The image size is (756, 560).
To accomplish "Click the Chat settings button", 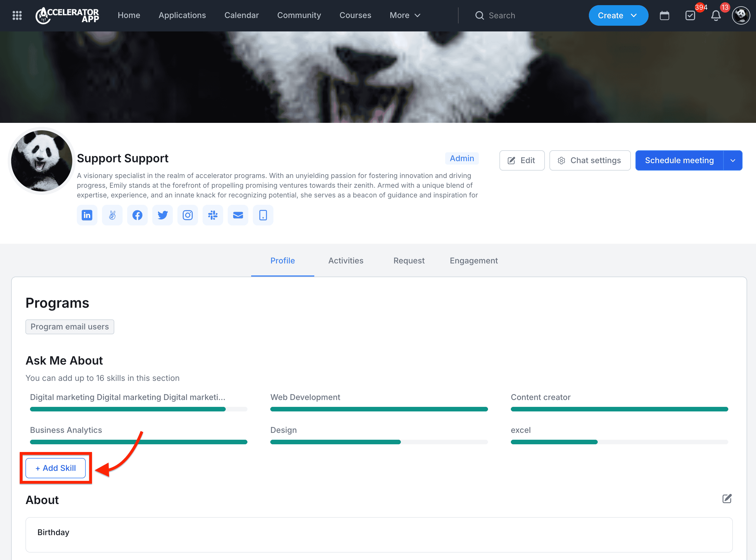I will tap(589, 160).
